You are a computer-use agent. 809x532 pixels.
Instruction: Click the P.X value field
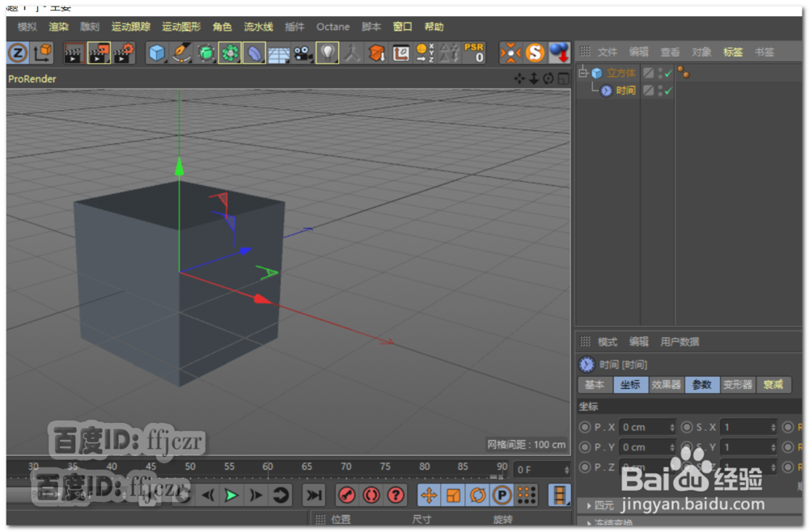(x=647, y=428)
